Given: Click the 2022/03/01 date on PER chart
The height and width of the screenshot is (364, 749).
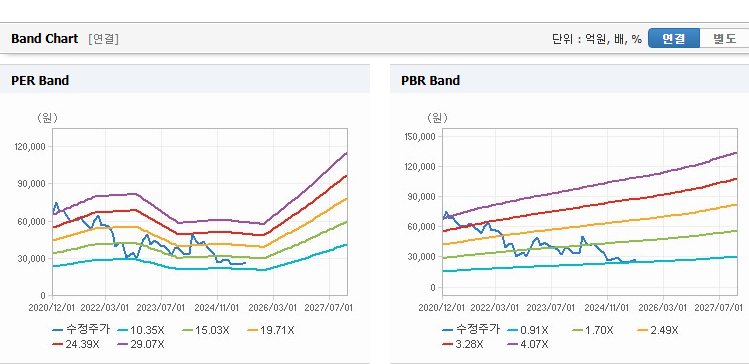Looking at the screenshot, I should point(105,307).
